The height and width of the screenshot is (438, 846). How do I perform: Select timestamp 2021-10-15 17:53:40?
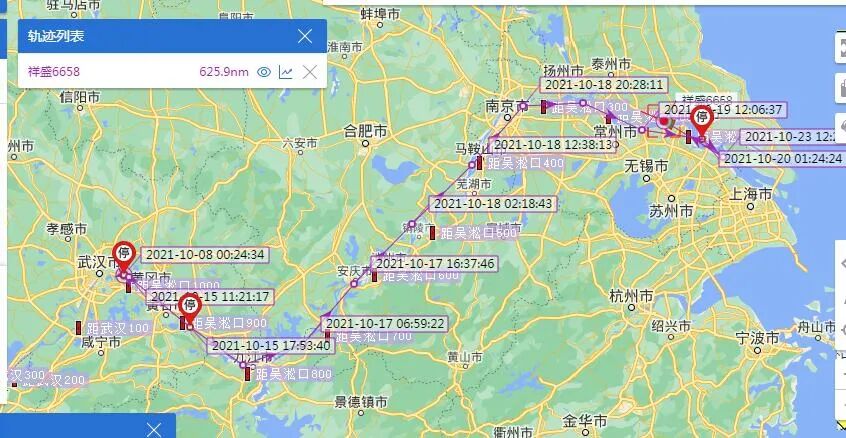(x=270, y=346)
